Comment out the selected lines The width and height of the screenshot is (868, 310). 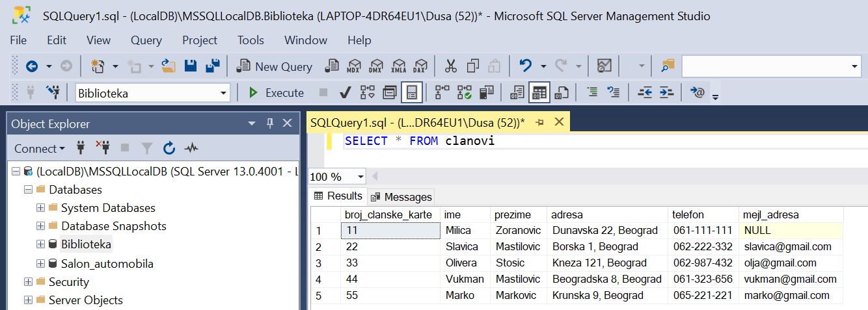tap(592, 93)
